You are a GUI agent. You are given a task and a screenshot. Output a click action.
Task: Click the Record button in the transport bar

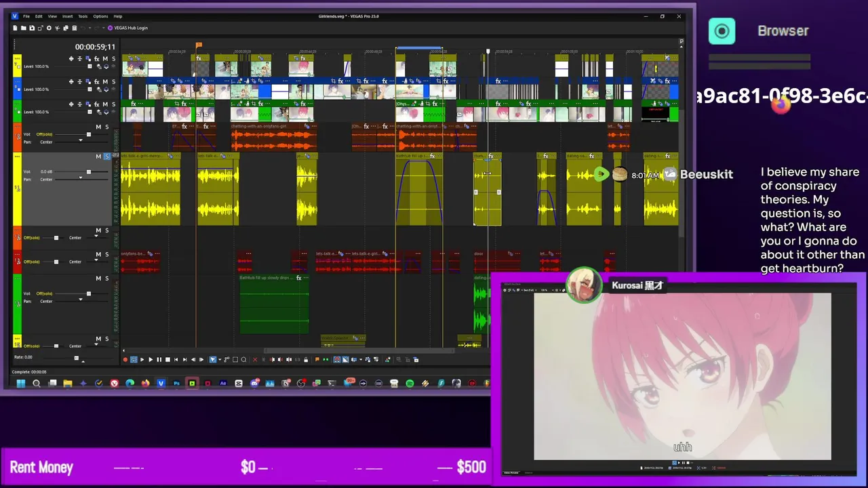125,359
